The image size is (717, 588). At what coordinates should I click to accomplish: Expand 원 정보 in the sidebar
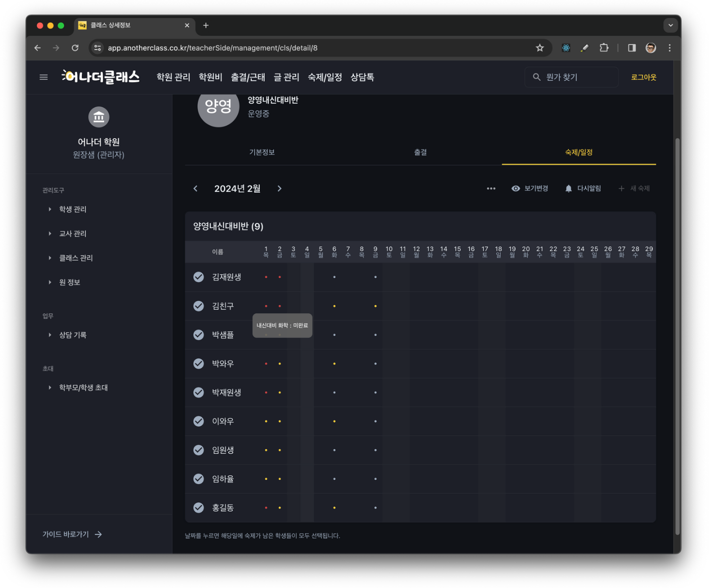click(x=69, y=282)
